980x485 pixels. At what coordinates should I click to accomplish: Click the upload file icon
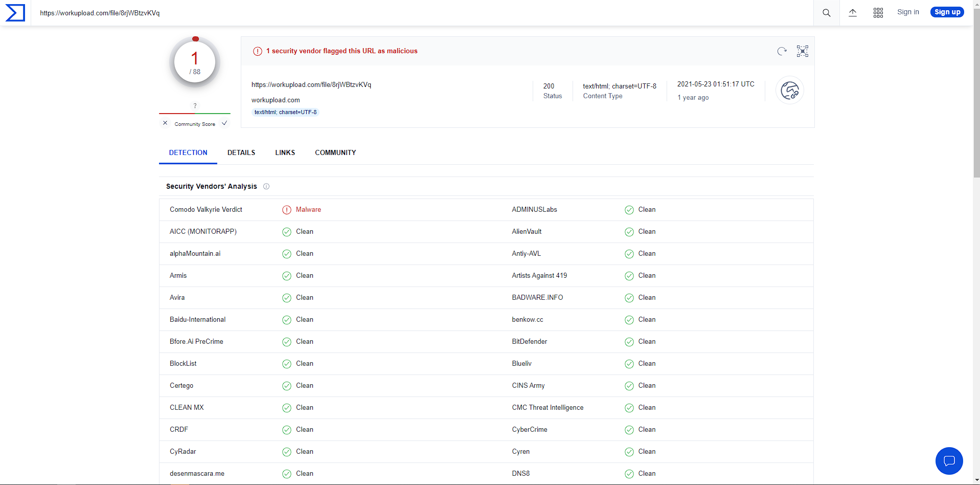852,13
